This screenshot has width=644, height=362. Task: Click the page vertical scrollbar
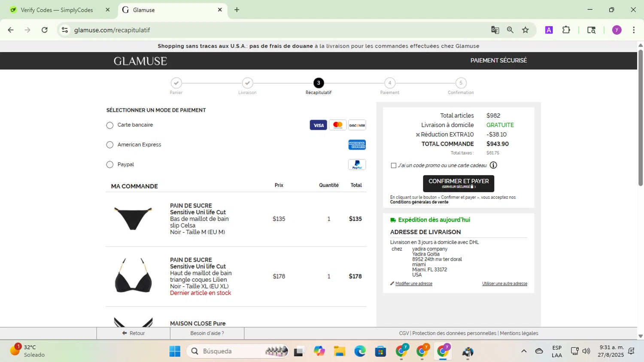(641, 118)
